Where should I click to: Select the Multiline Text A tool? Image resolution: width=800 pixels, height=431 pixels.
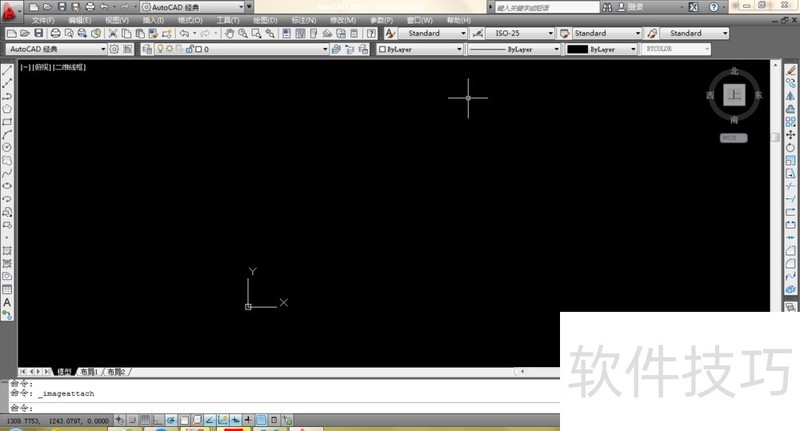click(7, 302)
